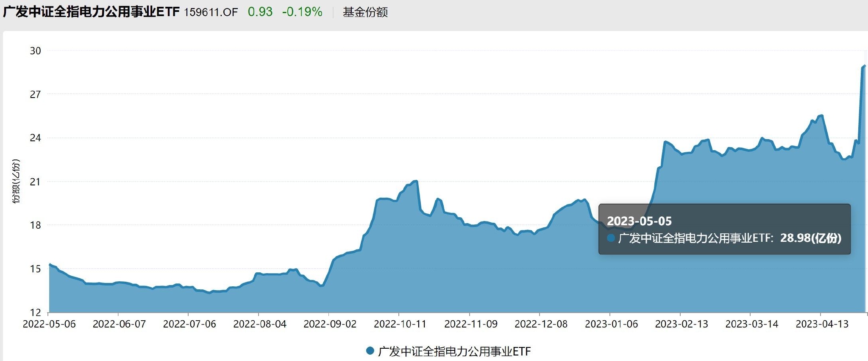This screenshot has width=868, height=361.
Task: Click the green price value 0.93
Action: click(x=260, y=12)
